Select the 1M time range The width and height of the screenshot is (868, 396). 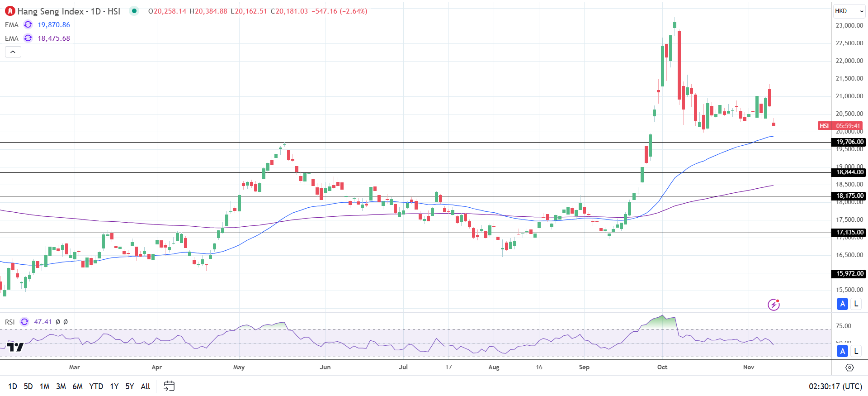tap(44, 386)
